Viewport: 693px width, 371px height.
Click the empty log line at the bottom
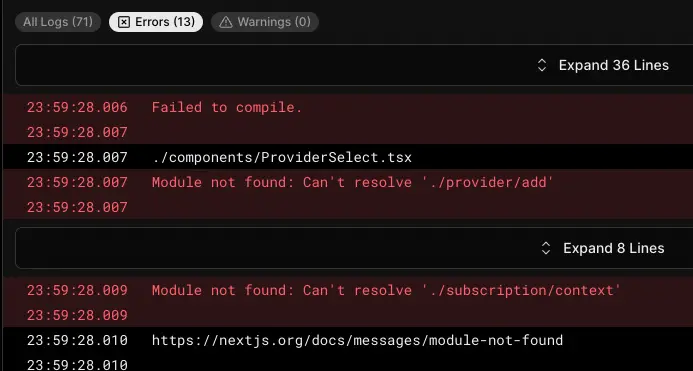click(348, 363)
